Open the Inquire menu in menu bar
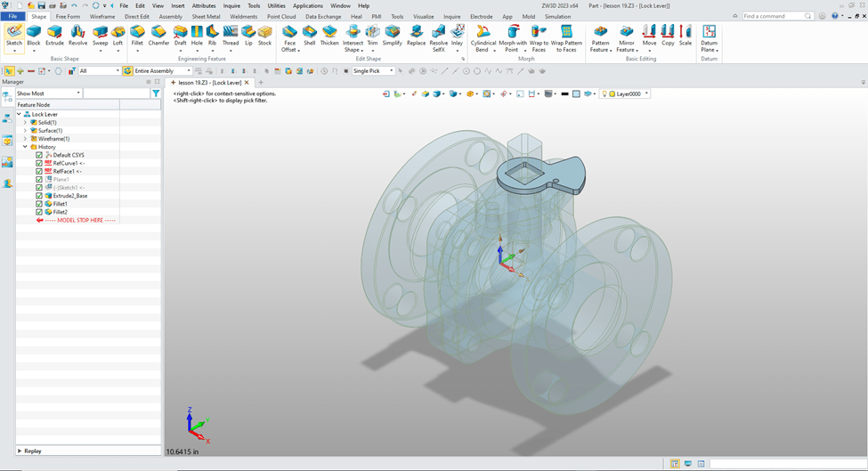This screenshot has height=471, width=868. tap(231, 5)
